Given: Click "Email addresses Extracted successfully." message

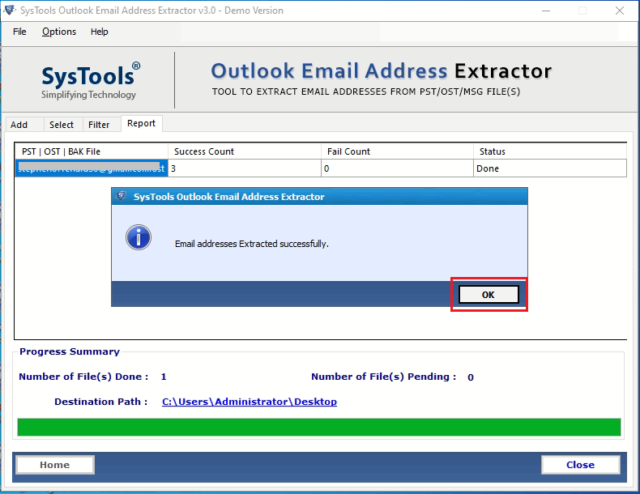Looking at the screenshot, I should [x=251, y=244].
